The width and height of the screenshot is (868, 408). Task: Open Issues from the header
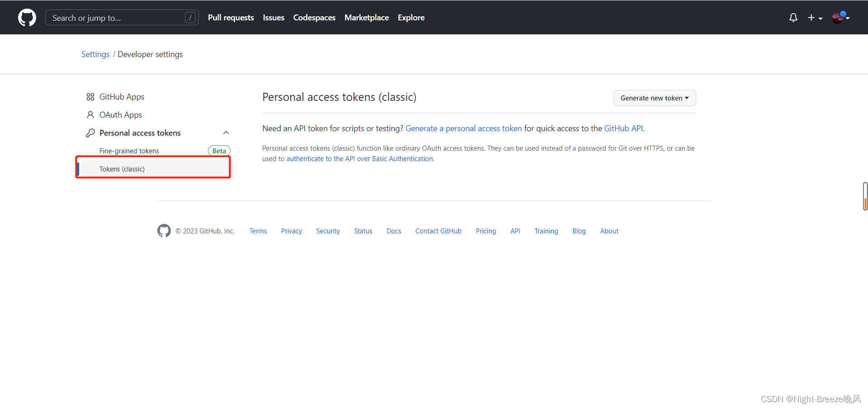tap(274, 18)
